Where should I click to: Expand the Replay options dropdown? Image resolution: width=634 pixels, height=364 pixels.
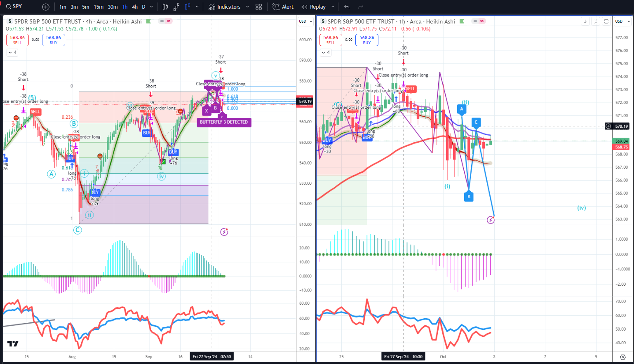click(x=333, y=7)
